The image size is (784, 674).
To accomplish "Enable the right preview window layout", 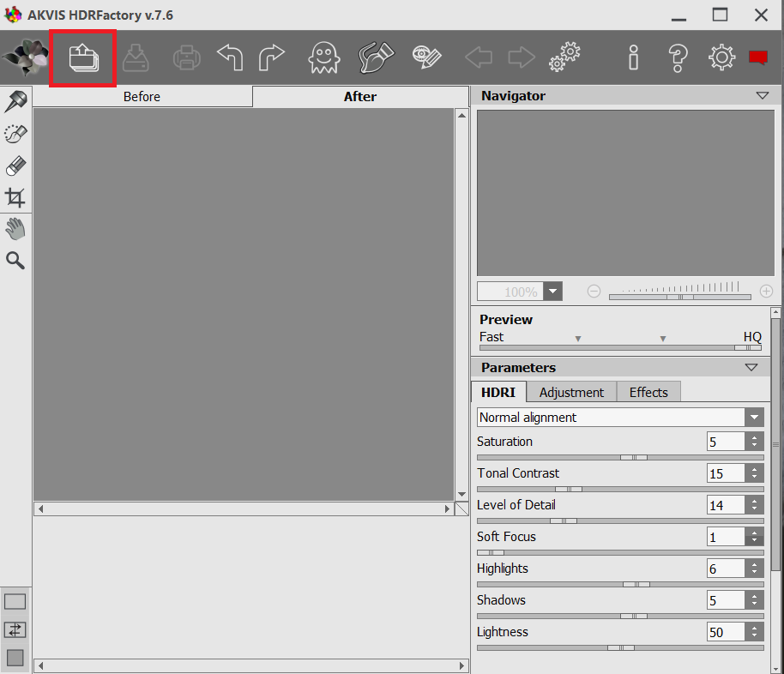I will point(15,658).
